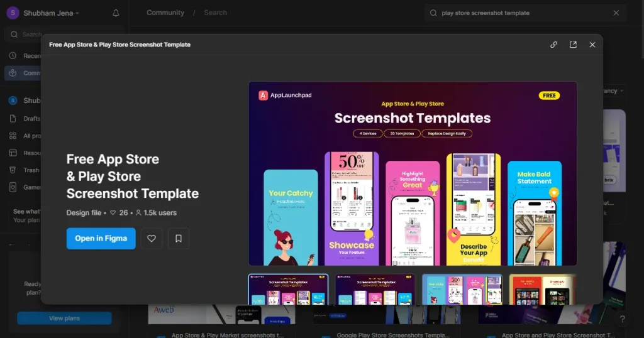Open Recents in sidebar
This screenshot has height=338, width=644.
click(x=23, y=56)
